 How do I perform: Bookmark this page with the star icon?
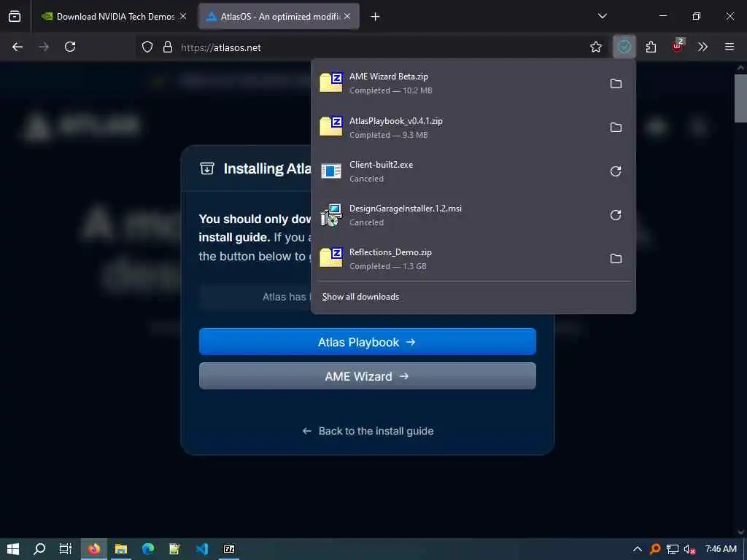pyautogui.click(x=595, y=47)
